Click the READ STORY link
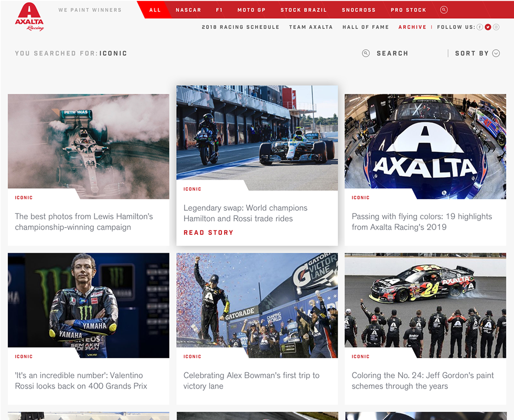The height and width of the screenshot is (420, 514). (x=209, y=233)
